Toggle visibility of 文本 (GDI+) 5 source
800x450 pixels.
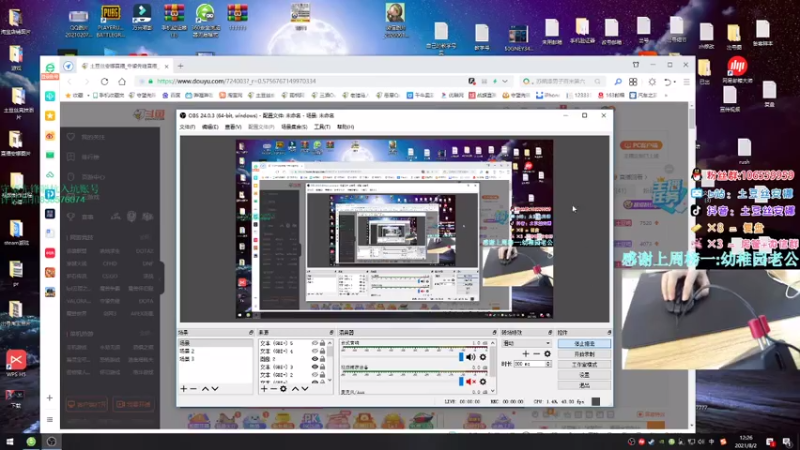tap(315, 343)
